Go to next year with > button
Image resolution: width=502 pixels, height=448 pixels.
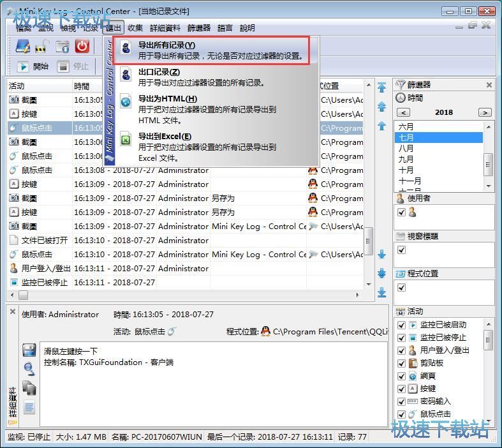click(x=485, y=112)
